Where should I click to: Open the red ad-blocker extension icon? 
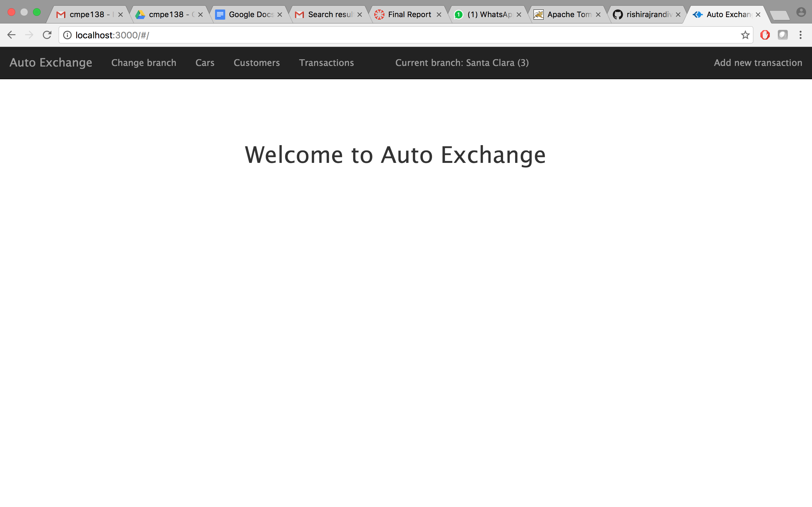pyautogui.click(x=765, y=35)
